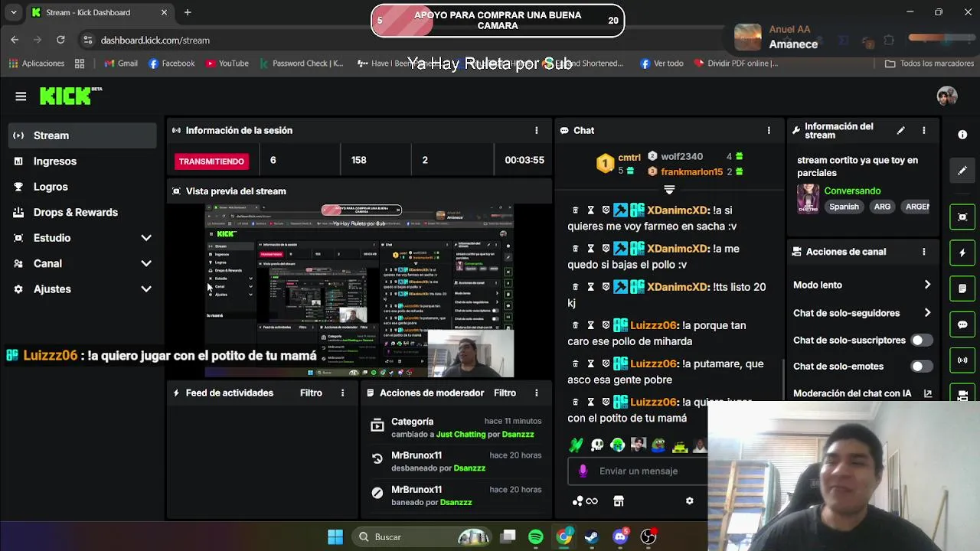Viewport: 980px width, 551px height.
Task: Open a new browser tab
Action: (x=188, y=12)
